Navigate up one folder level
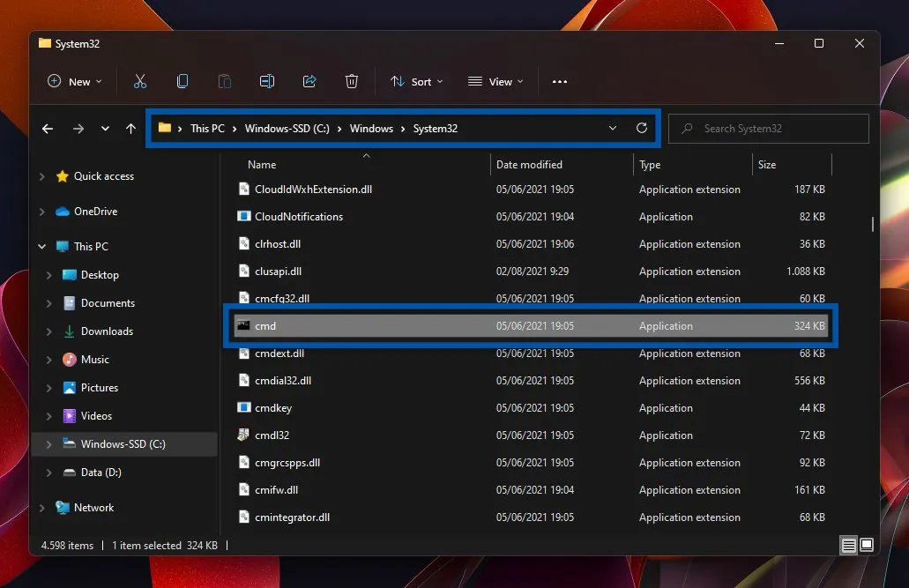909x588 pixels. point(130,128)
